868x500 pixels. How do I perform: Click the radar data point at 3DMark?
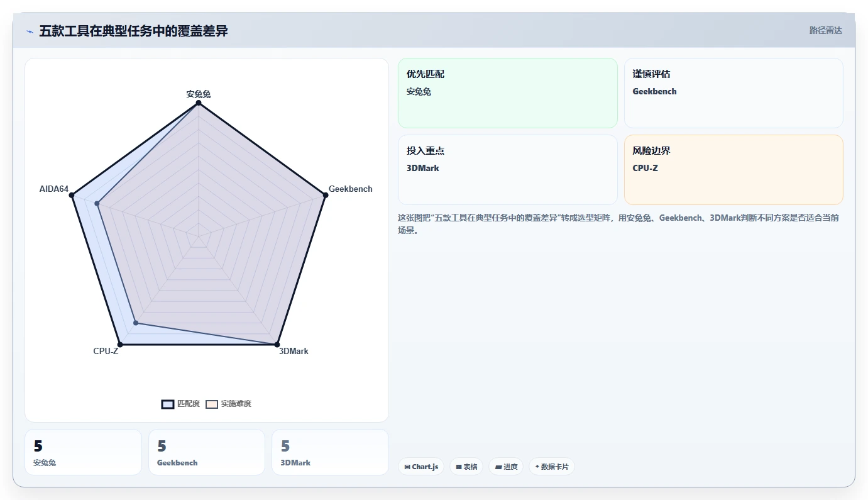[x=277, y=344]
